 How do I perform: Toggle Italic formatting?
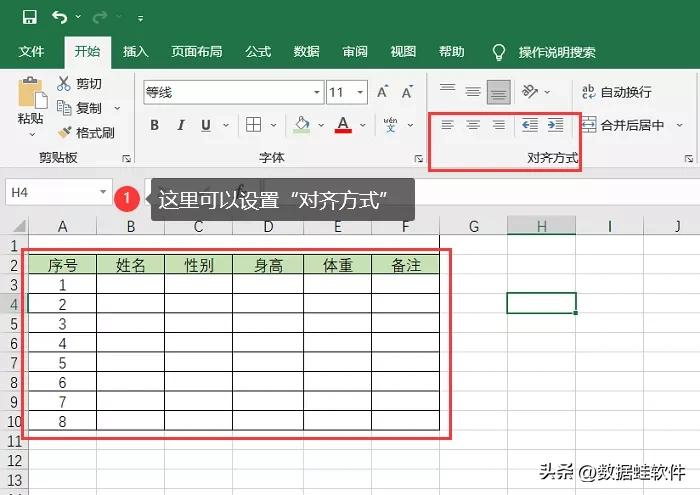point(180,125)
